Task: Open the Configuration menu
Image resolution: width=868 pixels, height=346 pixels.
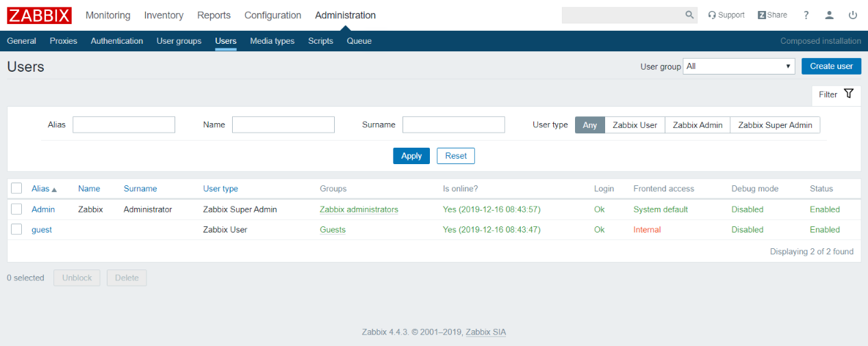Action: pos(272,15)
